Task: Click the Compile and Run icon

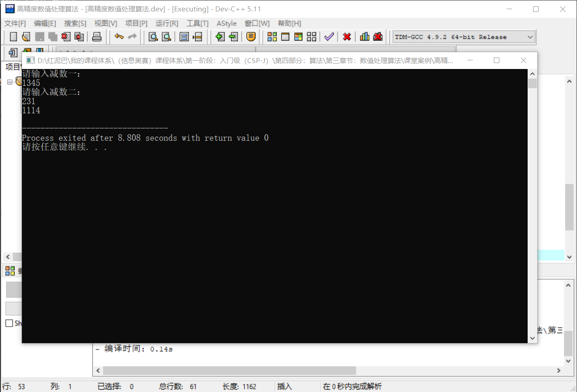Action: pyautogui.click(x=298, y=37)
